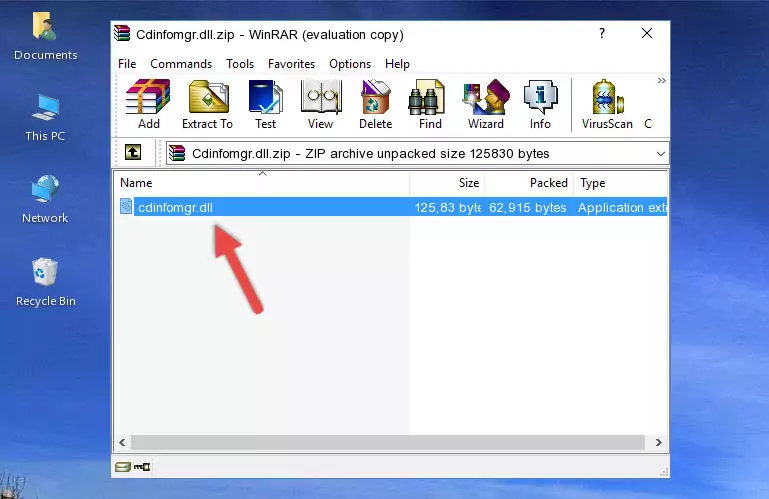Sort by the Size column header
The width and height of the screenshot is (769, 499).
pos(447,183)
